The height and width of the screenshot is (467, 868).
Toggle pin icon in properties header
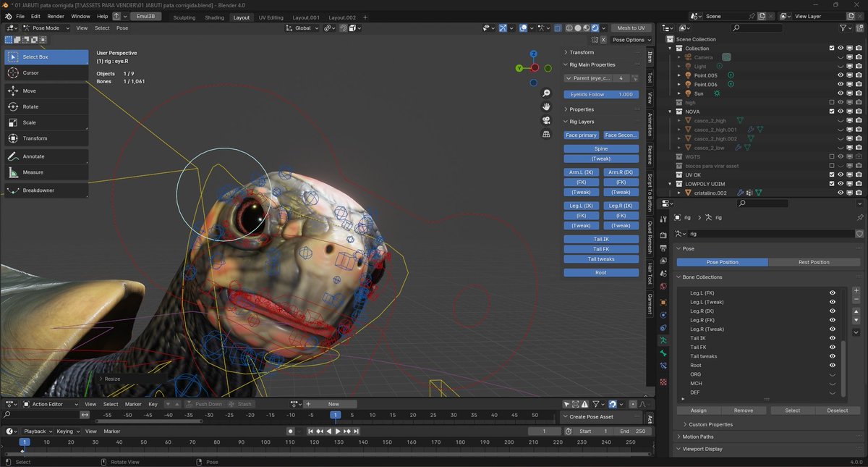coord(859,217)
